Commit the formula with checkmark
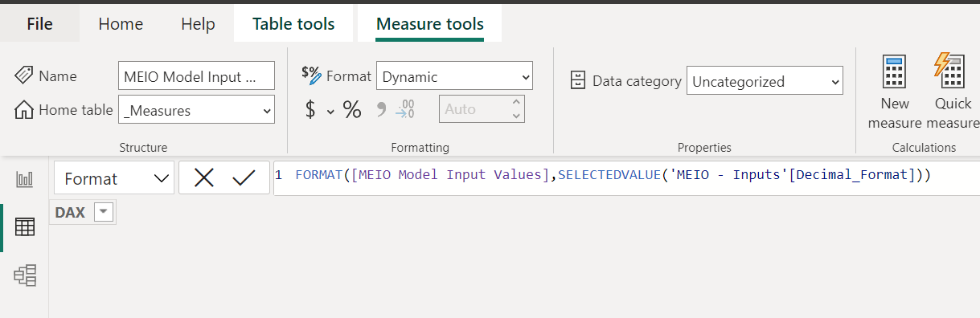Image resolution: width=980 pixels, height=318 pixels. (x=244, y=178)
